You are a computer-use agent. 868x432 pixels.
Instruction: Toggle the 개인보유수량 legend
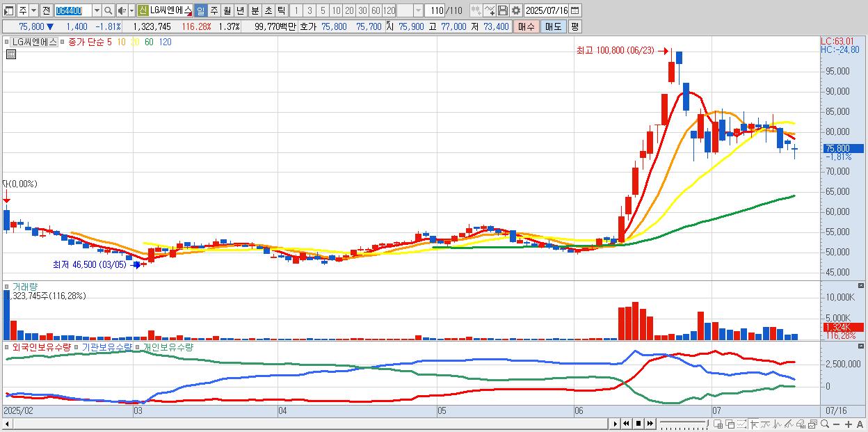click(x=138, y=346)
